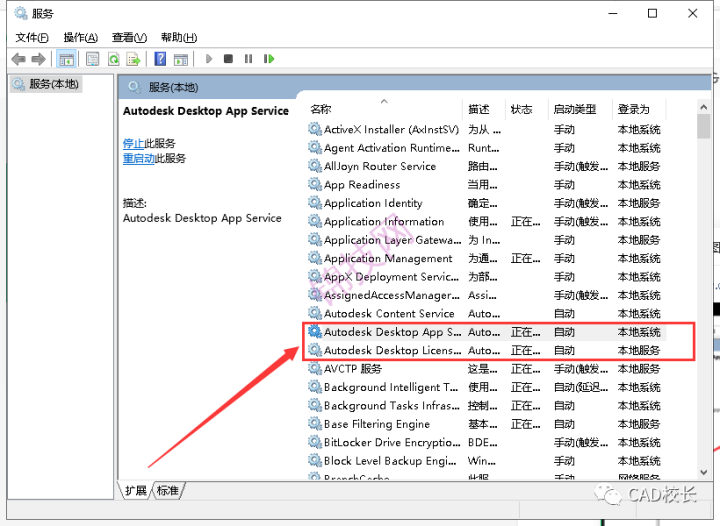Image resolution: width=720 pixels, height=526 pixels.
Task: Open the blue Help question-mark icon
Action: 159,59
